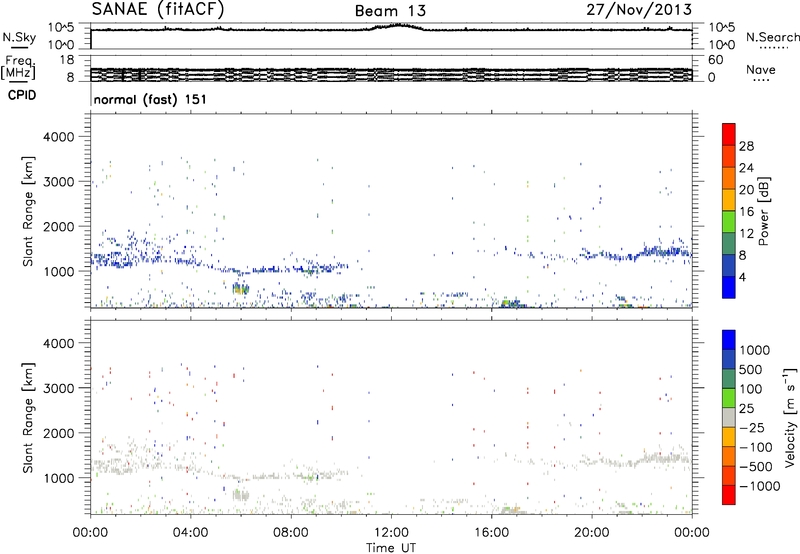Click the SANAE (fitACF) plot title
This screenshot has height=554, width=800.
click(158, 9)
